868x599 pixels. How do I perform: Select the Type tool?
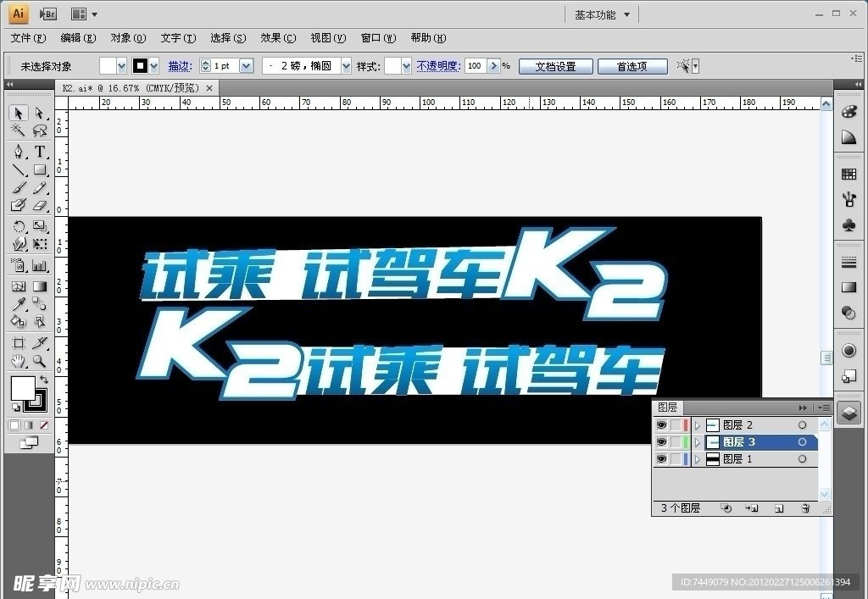39,152
